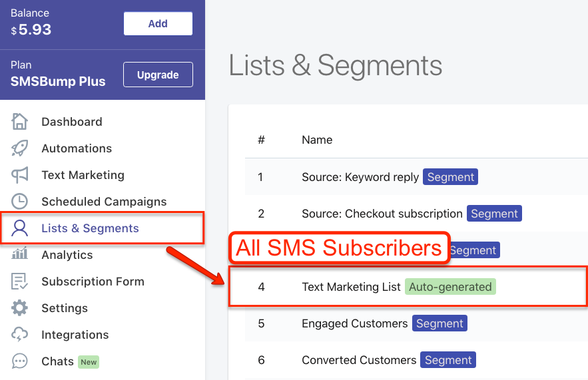Screen dimensions: 588x380
Task: Go to Text Marketing section
Action: [83, 175]
